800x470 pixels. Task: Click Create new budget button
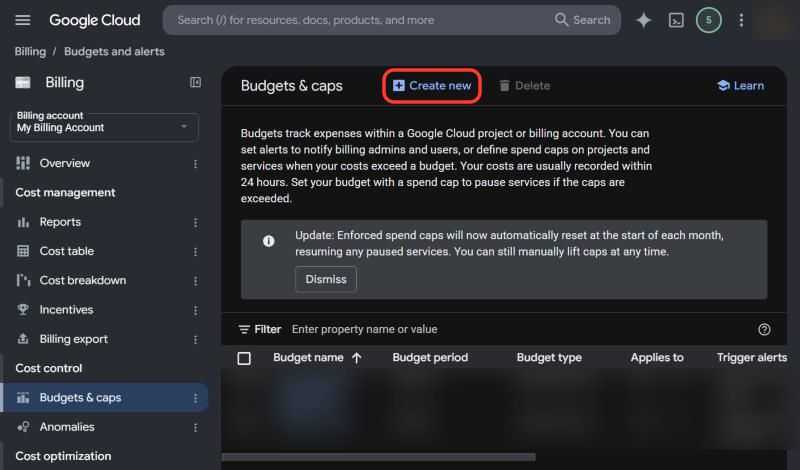click(432, 86)
